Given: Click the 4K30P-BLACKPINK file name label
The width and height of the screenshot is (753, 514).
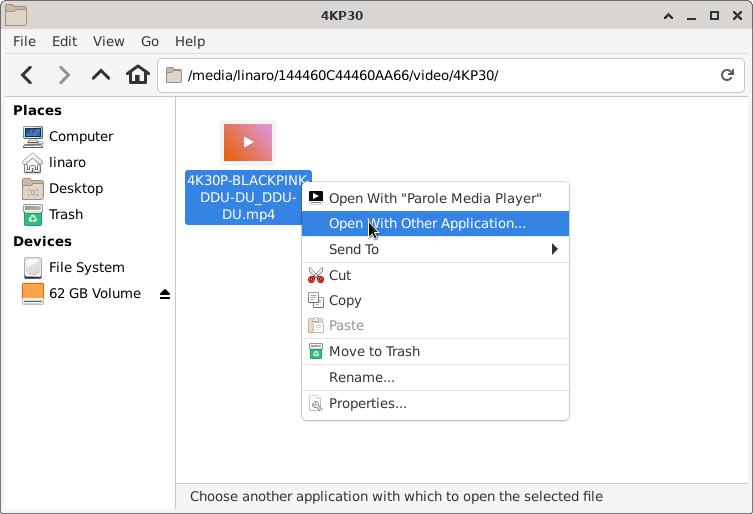Looking at the screenshot, I should 248,197.
